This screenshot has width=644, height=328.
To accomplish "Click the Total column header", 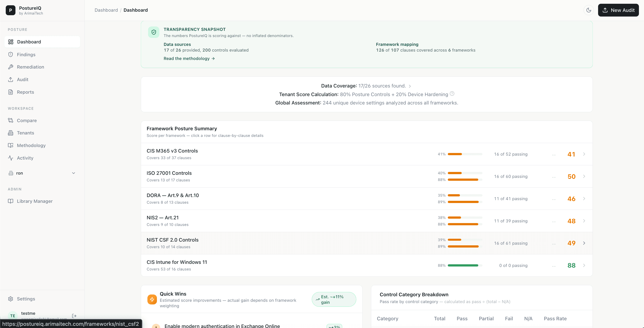I will 439,319.
